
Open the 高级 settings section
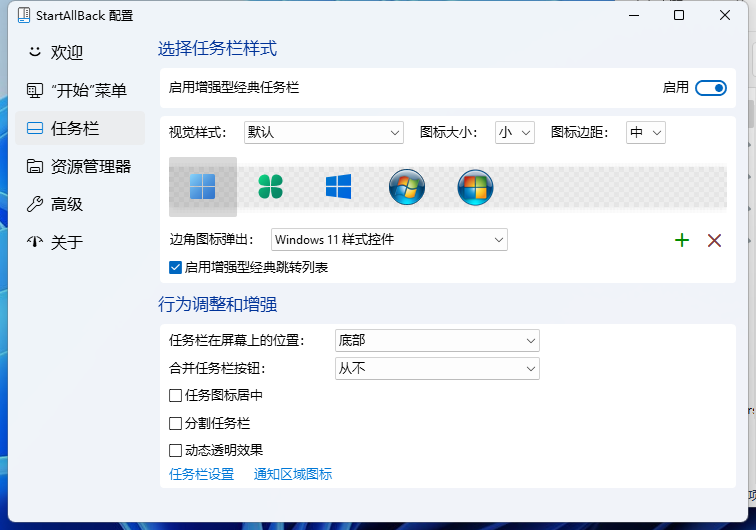(x=80, y=204)
